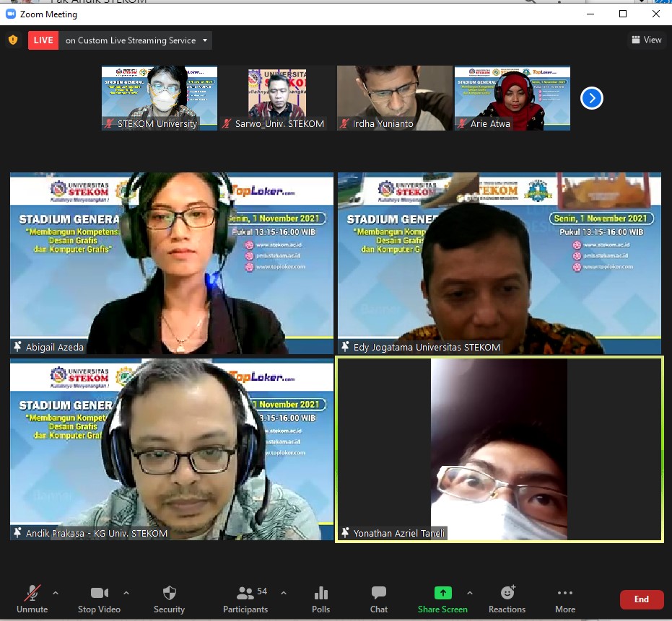
Task: Click Edy Jogatama's video tile
Action: [499, 263]
